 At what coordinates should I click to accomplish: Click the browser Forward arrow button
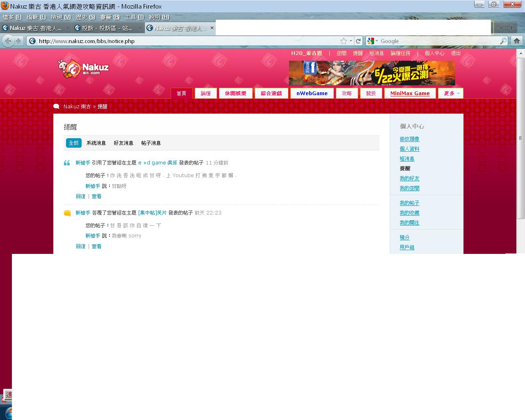[18, 41]
